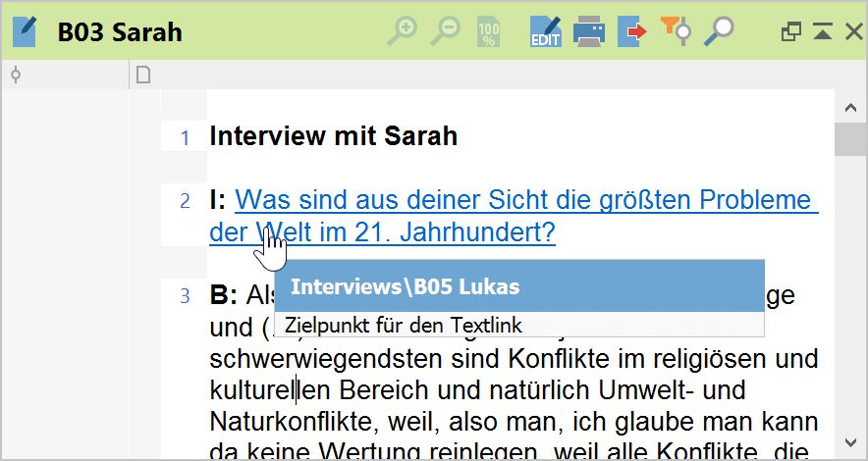Image resolution: width=868 pixels, height=461 pixels.
Task: Click the speaker label 'I:' in paragraph 2
Action: click(218, 199)
